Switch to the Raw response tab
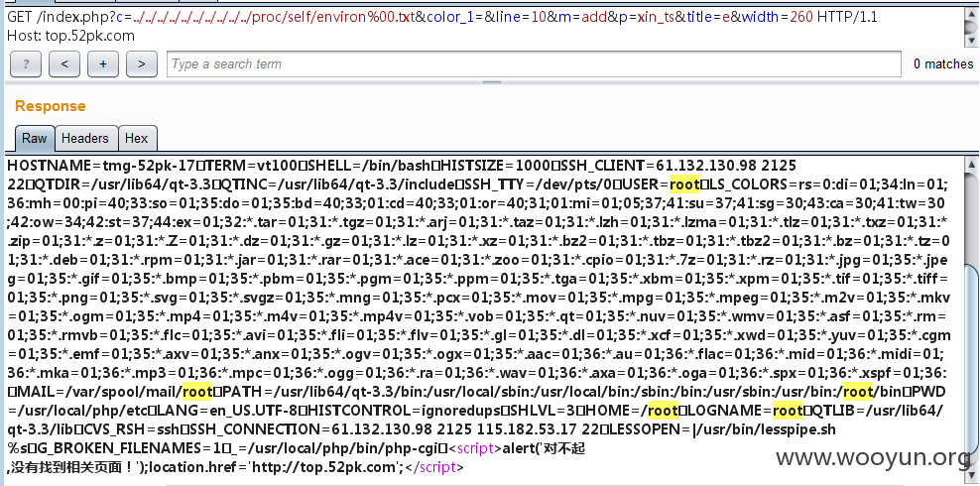 35,138
